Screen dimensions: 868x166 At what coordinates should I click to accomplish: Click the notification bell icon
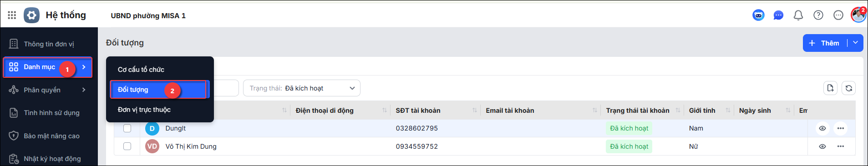(x=798, y=15)
